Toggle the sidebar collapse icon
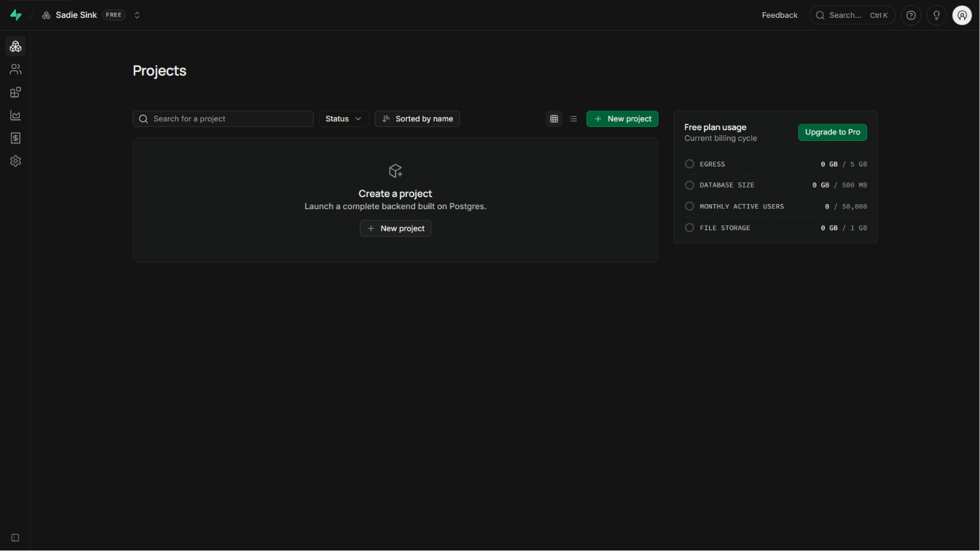The width and height of the screenshot is (980, 551). (x=15, y=538)
